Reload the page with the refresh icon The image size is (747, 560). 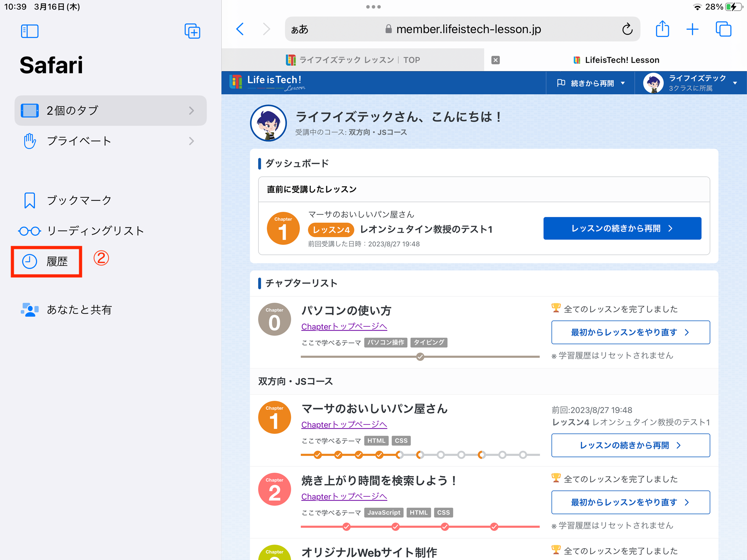tap(627, 29)
